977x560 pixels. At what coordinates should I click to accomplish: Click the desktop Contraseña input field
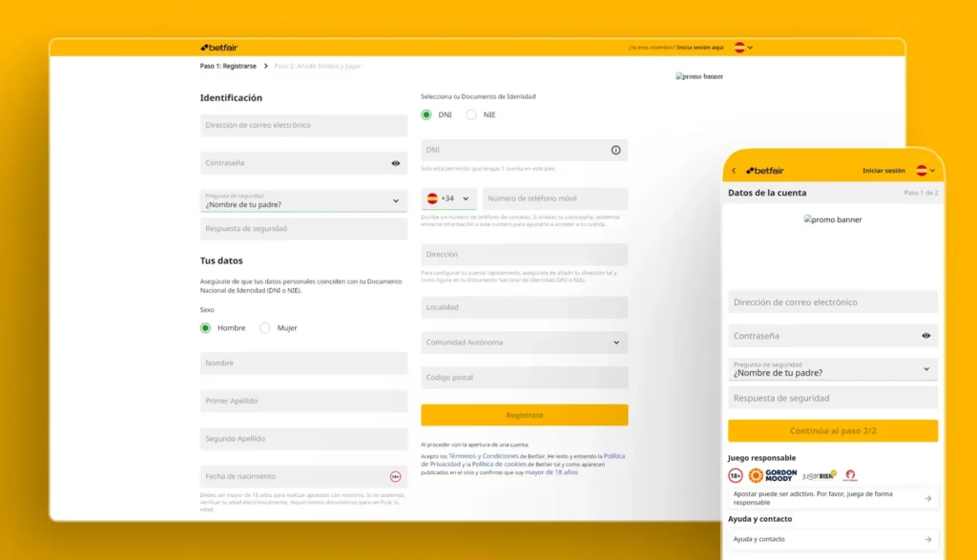point(303,163)
